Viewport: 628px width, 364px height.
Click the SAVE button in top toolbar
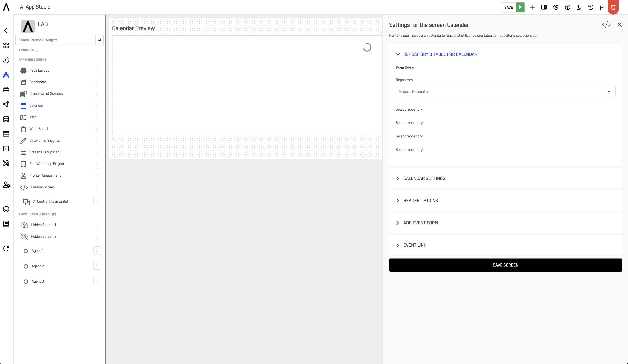[508, 7]
